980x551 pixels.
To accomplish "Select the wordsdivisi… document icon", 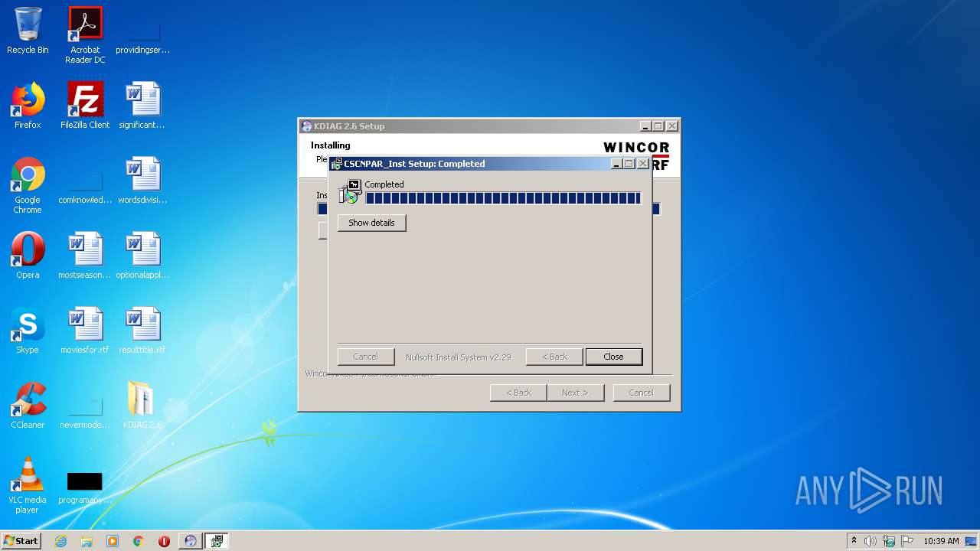I will [x=142, y=181].
